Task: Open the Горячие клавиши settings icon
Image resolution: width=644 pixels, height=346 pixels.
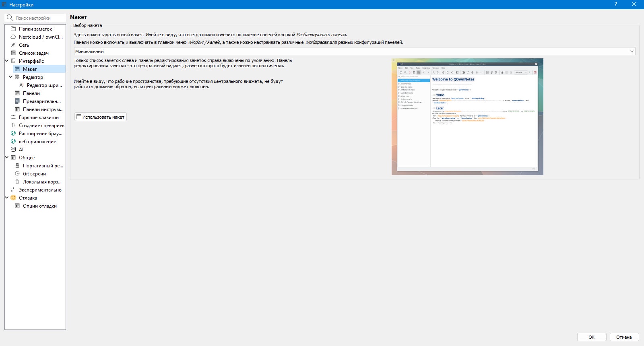Action: click(13, 117)
